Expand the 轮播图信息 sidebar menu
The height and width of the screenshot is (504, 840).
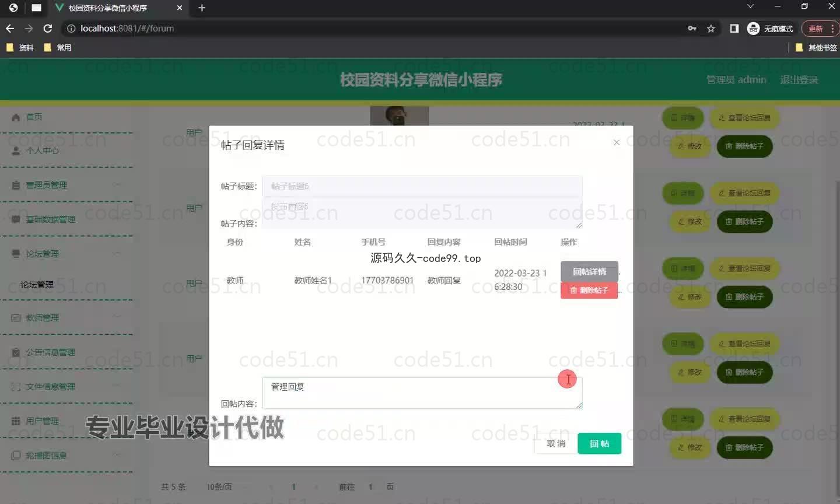pyautogui.click(x=66, y=455)
